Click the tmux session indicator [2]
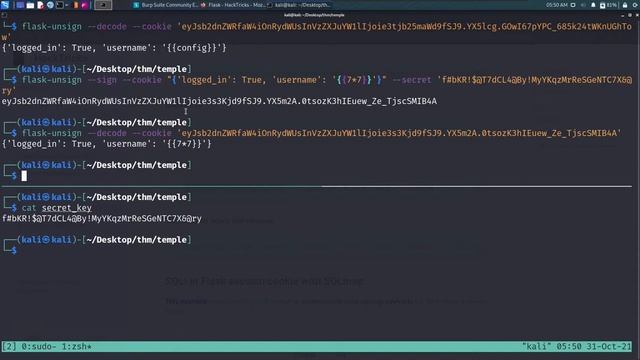Screen dimensions: 640x360 [x=9, y=347]
